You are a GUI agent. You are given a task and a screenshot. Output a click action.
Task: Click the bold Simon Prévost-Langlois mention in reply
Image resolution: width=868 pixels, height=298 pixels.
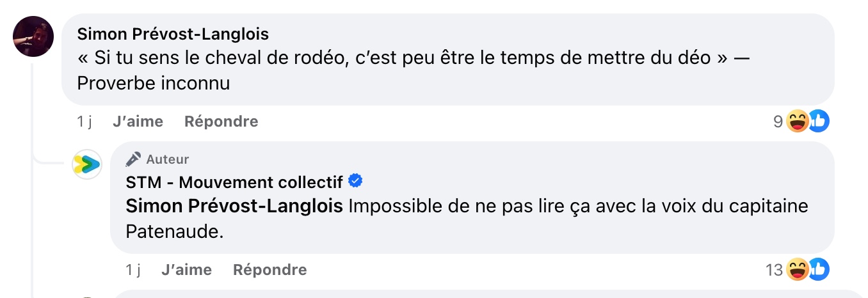click(x=234, y=207)
